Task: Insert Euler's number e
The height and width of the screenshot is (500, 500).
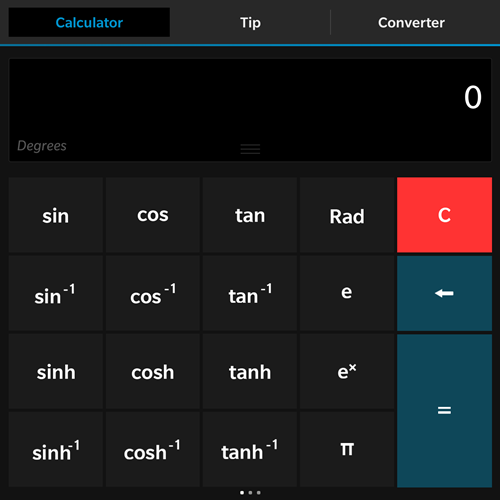Action: 347,293
